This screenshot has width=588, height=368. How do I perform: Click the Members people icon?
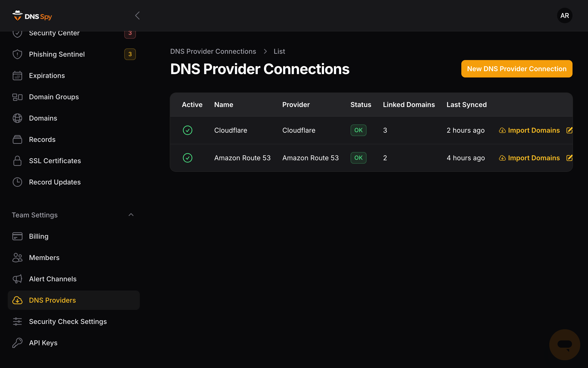(17, 258)
